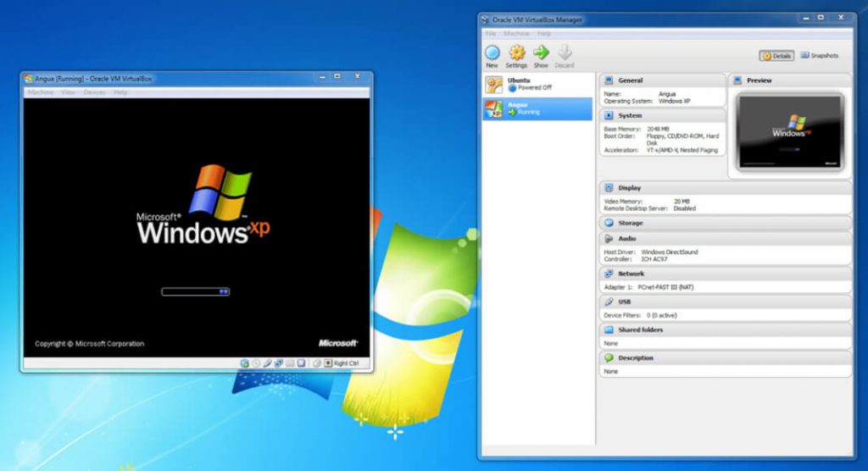Click the Network section icon
The image size is (868, 471).
pyautogui.click(x=609, y=274)
